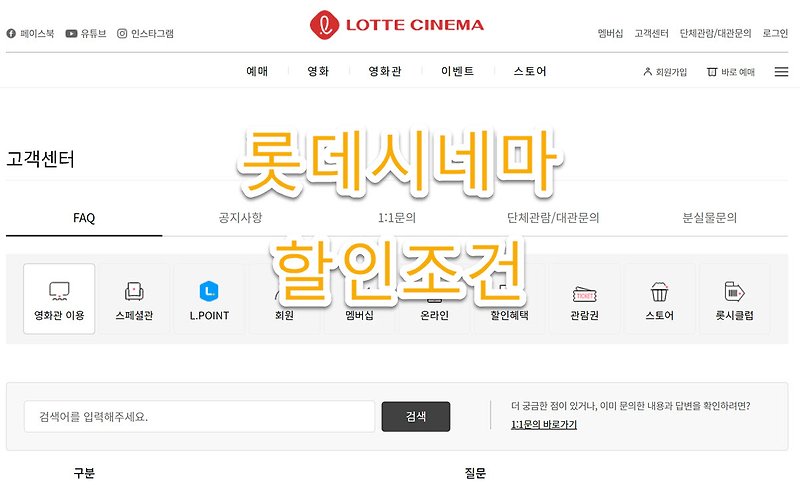
Task: Open the 영화관 main menu
Action: (385, 71)
